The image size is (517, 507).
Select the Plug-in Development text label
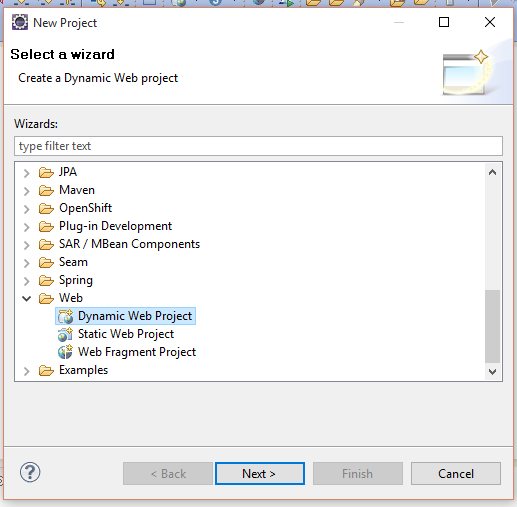point(115,226)
